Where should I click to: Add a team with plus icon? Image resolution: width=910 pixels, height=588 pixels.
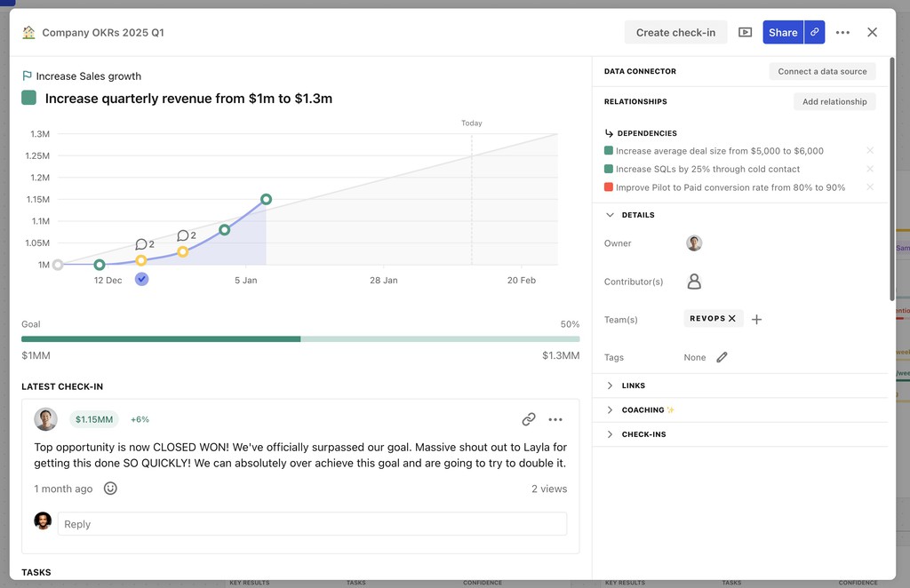(756, 320)
